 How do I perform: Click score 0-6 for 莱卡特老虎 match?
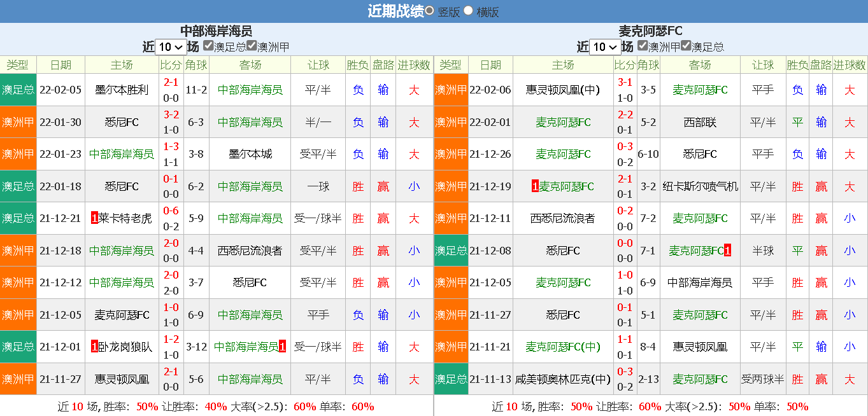(x=171, y=211)
